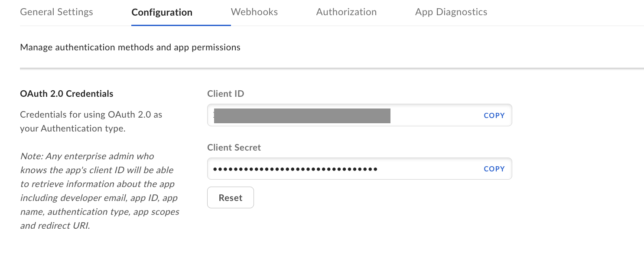The height and width of the screenshot is (263, 644).
Task: Navigate to Webhooks settings
Action: (254, 12)
